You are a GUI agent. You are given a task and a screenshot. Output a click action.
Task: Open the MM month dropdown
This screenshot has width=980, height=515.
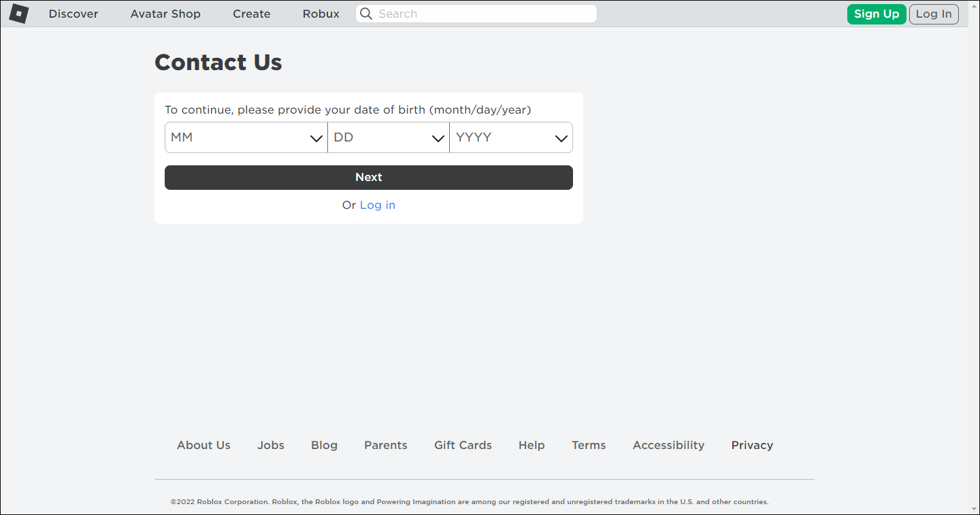[x=246, y=137]
